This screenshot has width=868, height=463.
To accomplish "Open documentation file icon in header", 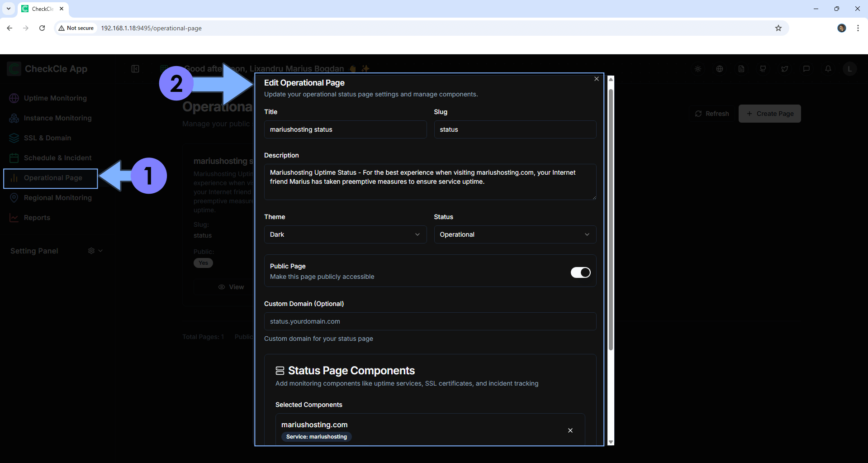I will pos(741,69).
